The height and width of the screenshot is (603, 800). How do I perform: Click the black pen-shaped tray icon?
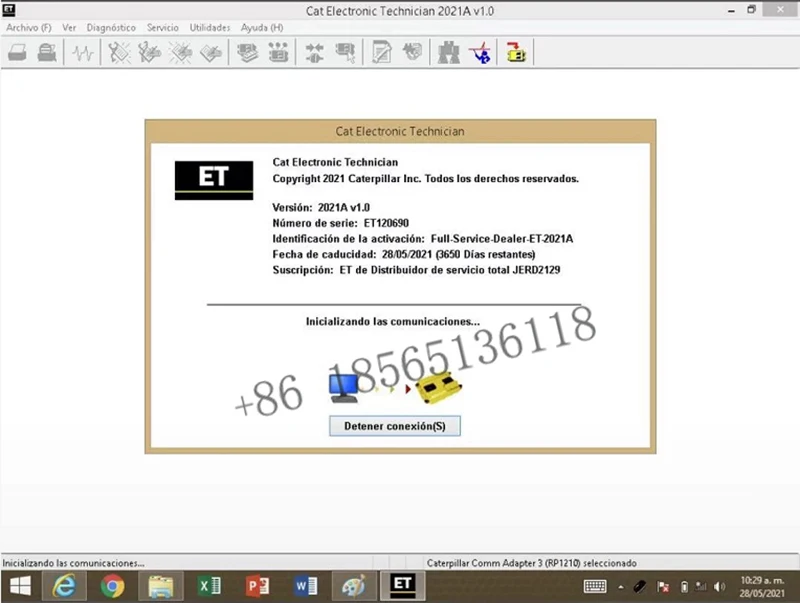point(640,587)
